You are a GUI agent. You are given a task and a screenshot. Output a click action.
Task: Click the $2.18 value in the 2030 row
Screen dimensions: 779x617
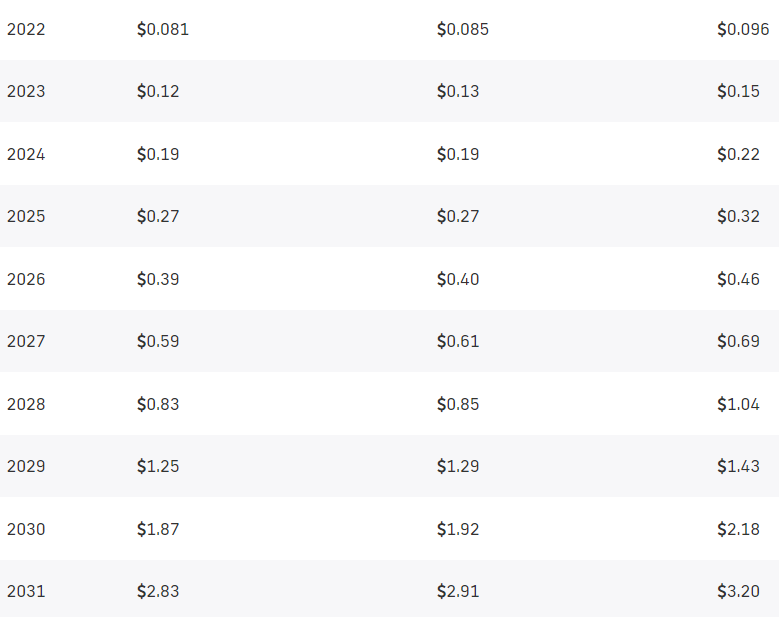(x=738, y=530)
